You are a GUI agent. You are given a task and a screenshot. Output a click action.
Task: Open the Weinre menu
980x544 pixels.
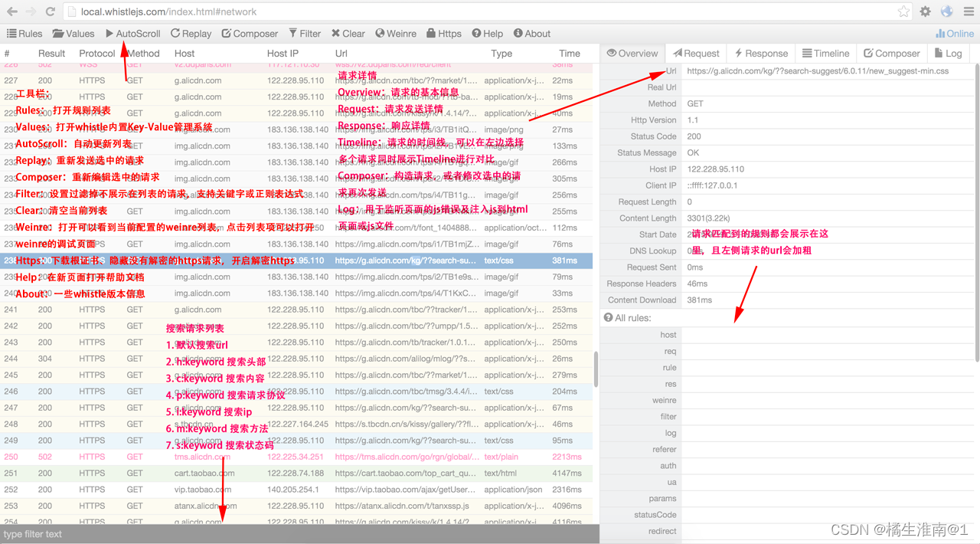pyautogui.click(x=396, y=34)
